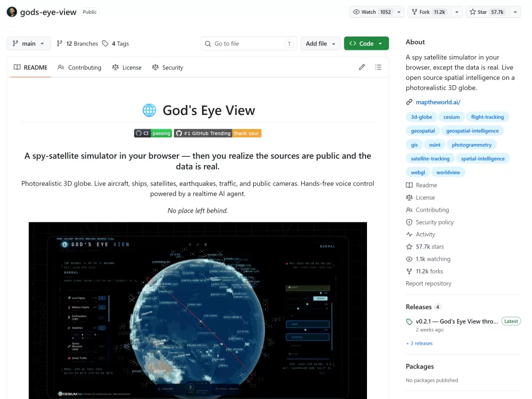View the 57.7k stars list
This screenshot has height=399, width=532.
(425, 247)
